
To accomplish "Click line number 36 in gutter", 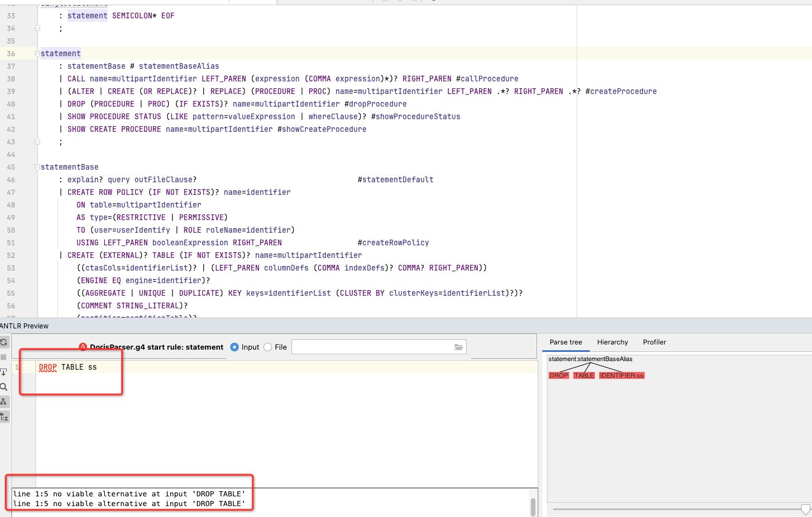I will [x=11, y=54].
